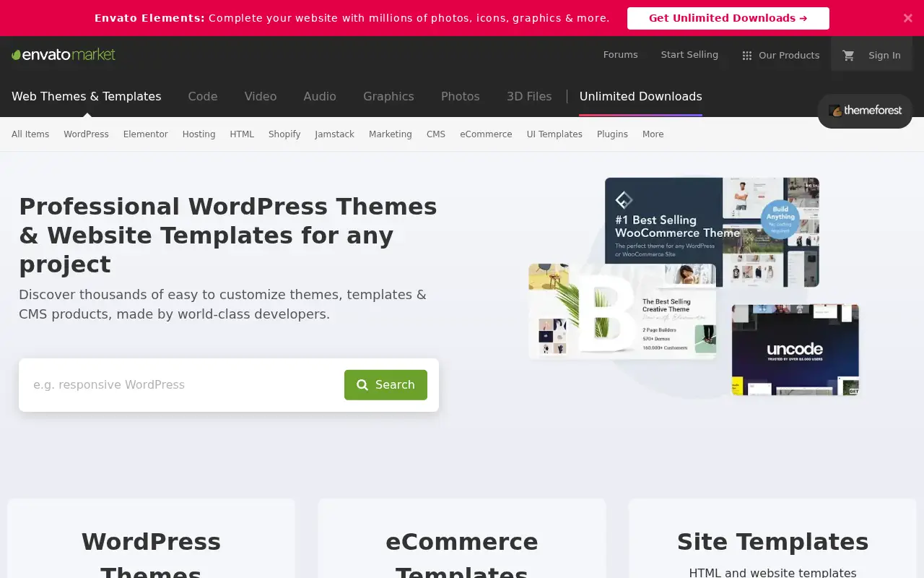Switch to the Code marketplace tab
Screen dimensions: 924x578
(x=203, y=96)
